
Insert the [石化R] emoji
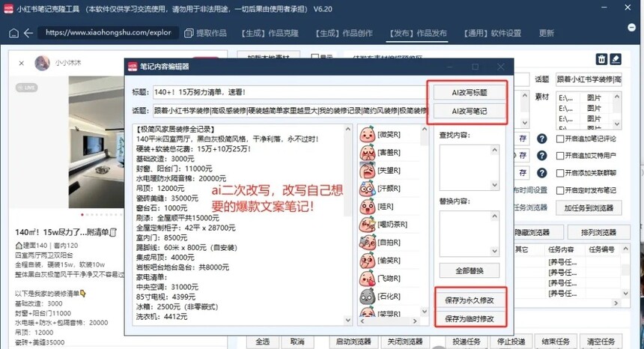point(380,294)
